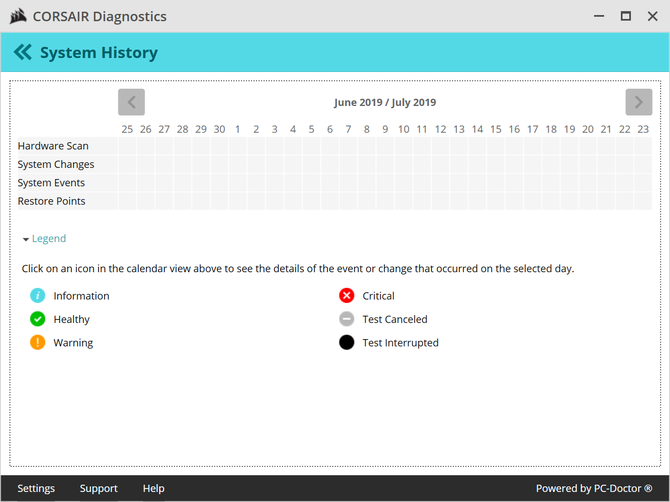The width and height of the screenshot is (670, 502).
Task: Click the CORSAIR Diagnostics window title
Action: coord(100,16)
